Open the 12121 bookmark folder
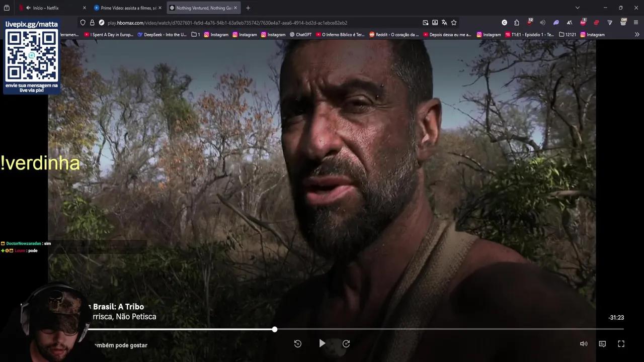 click(568, 35)
